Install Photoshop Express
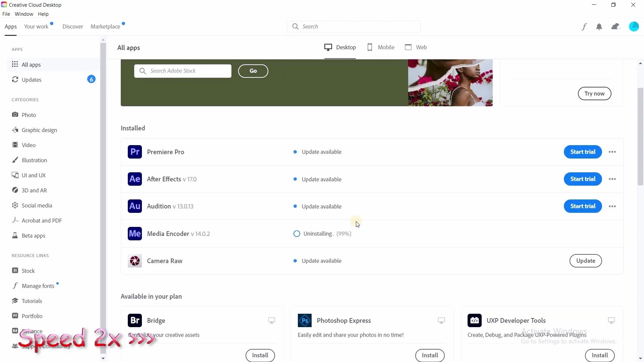 [430, 355]
